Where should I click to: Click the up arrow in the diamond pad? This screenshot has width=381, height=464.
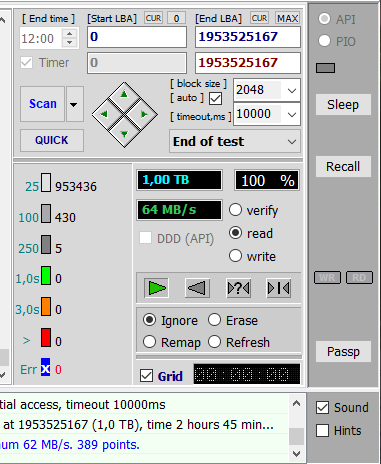(124, 94)
